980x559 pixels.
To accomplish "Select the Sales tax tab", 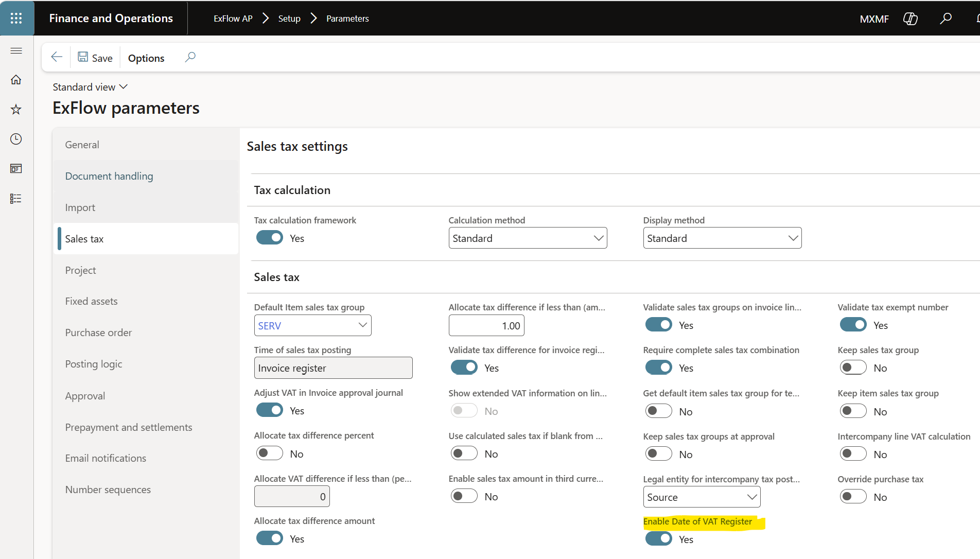I will [146, 239].
